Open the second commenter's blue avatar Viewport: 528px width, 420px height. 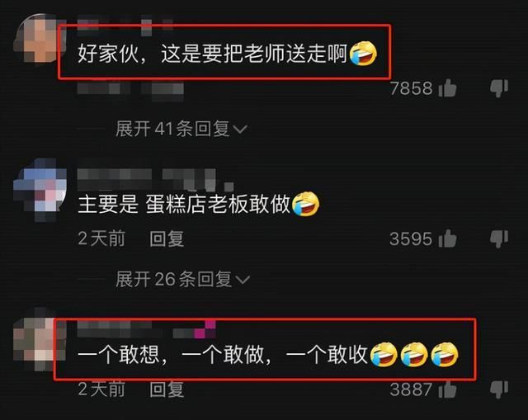pyautogui.click(x=40, y=190)
